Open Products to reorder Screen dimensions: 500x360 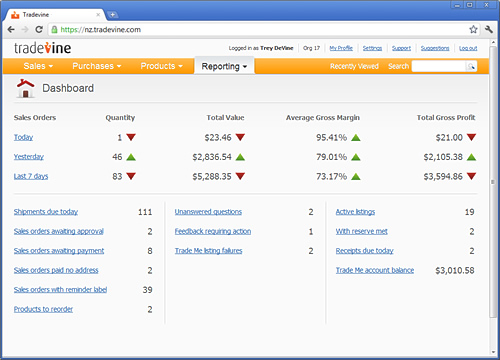point(43,309)
